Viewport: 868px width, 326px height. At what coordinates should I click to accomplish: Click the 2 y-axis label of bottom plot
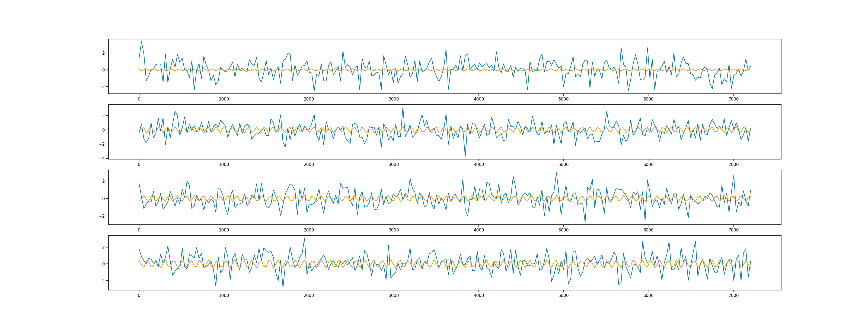pos(103,247)
